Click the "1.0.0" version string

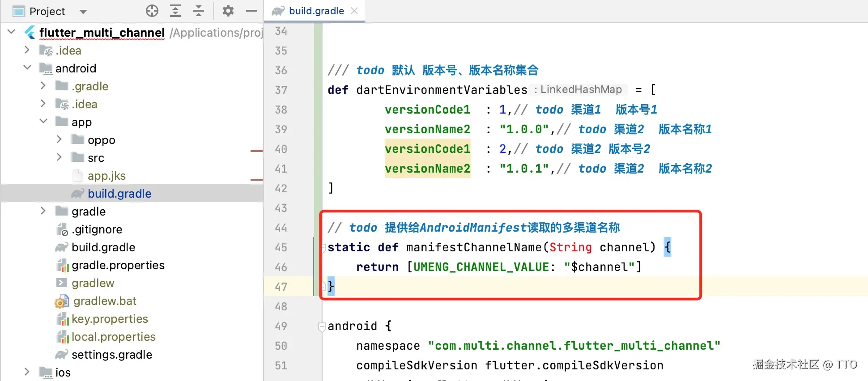[x=524, y=129]
